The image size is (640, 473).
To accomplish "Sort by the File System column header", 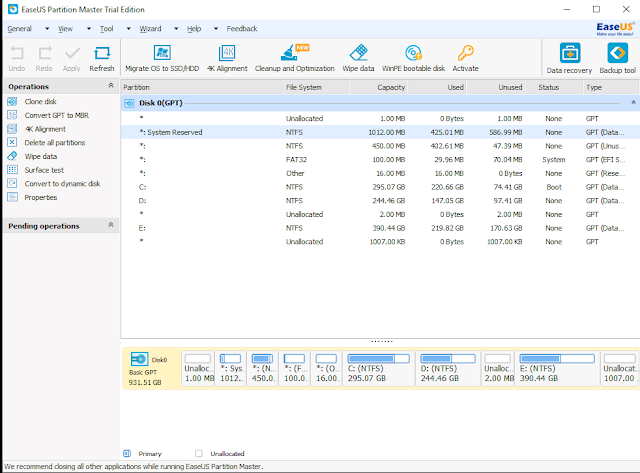I will tap(316, 87).
